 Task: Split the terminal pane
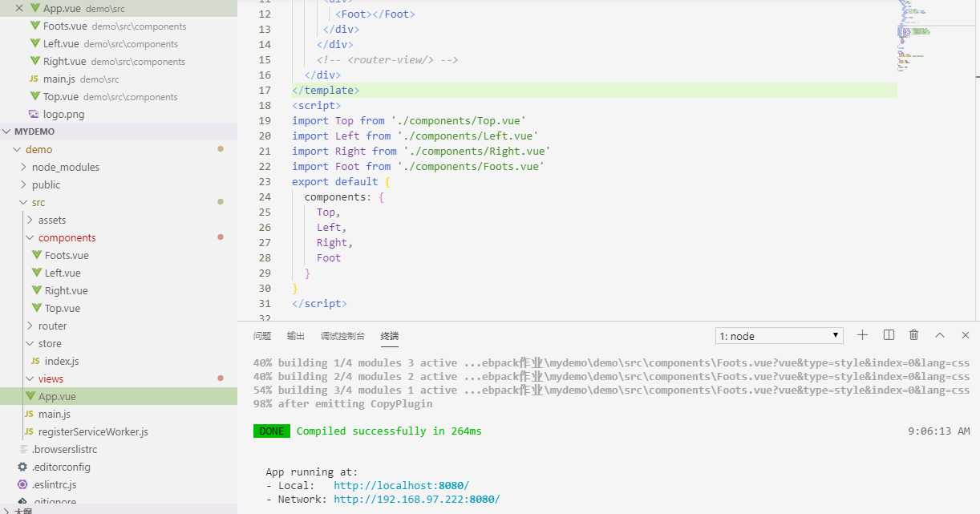click(x=889, y=335)
